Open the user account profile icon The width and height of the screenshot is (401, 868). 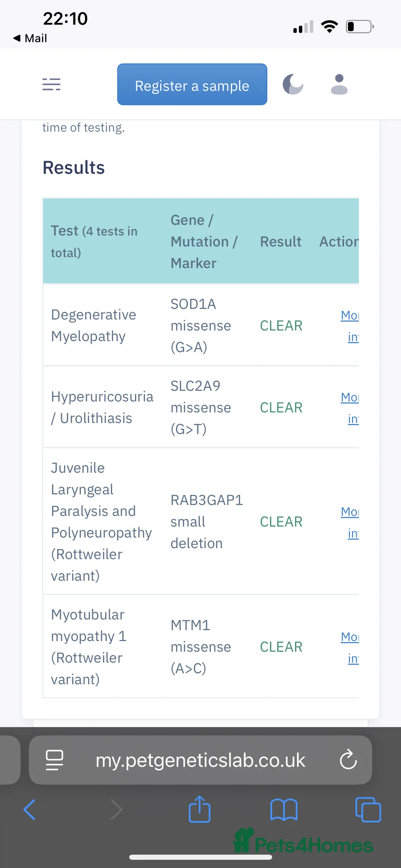pos(339,84)
